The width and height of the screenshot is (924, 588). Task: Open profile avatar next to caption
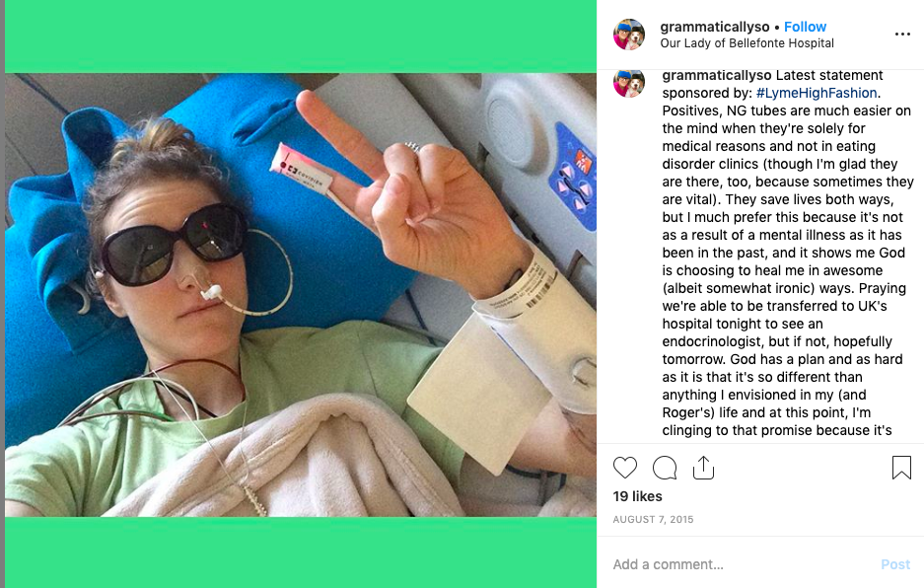pos(629,83)
